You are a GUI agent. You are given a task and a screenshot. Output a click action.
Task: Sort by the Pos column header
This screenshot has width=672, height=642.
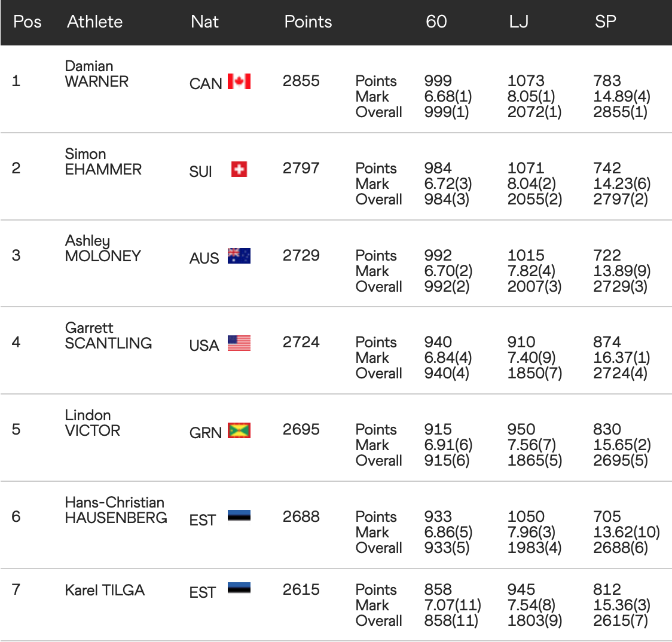point(28,22)
